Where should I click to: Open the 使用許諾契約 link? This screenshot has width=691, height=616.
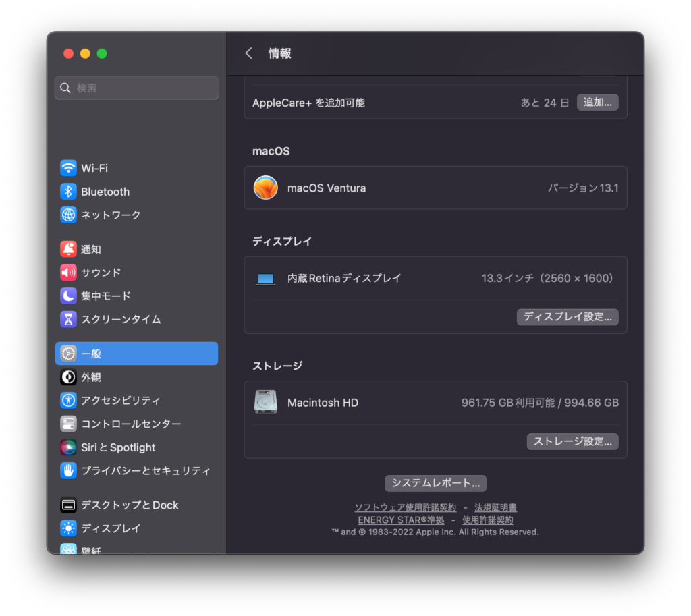[x=487, y=520]
